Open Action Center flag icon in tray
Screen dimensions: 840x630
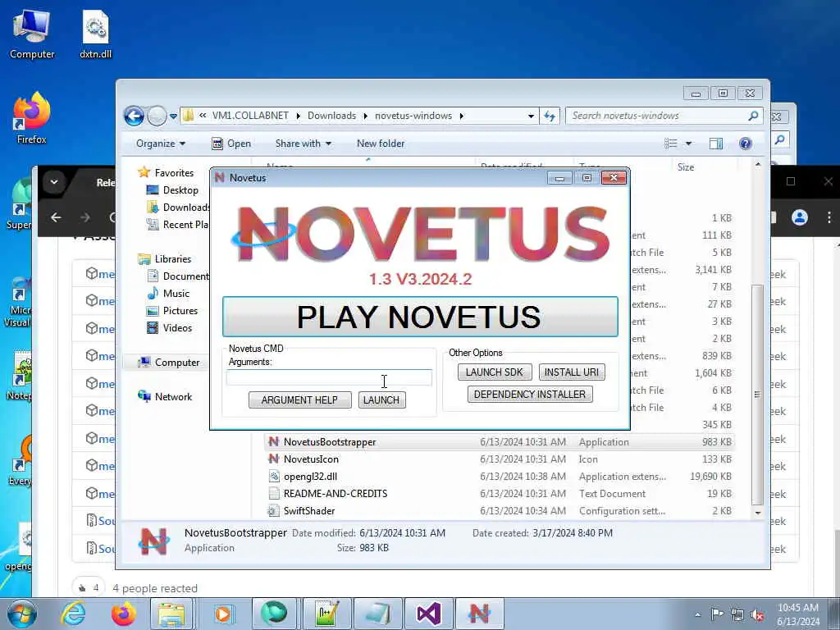pos(717,614)
